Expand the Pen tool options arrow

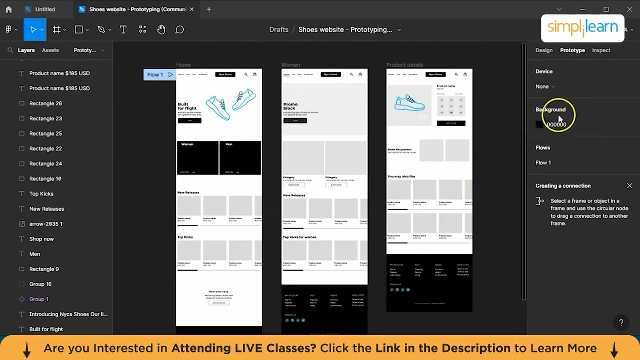click(109, 30)
